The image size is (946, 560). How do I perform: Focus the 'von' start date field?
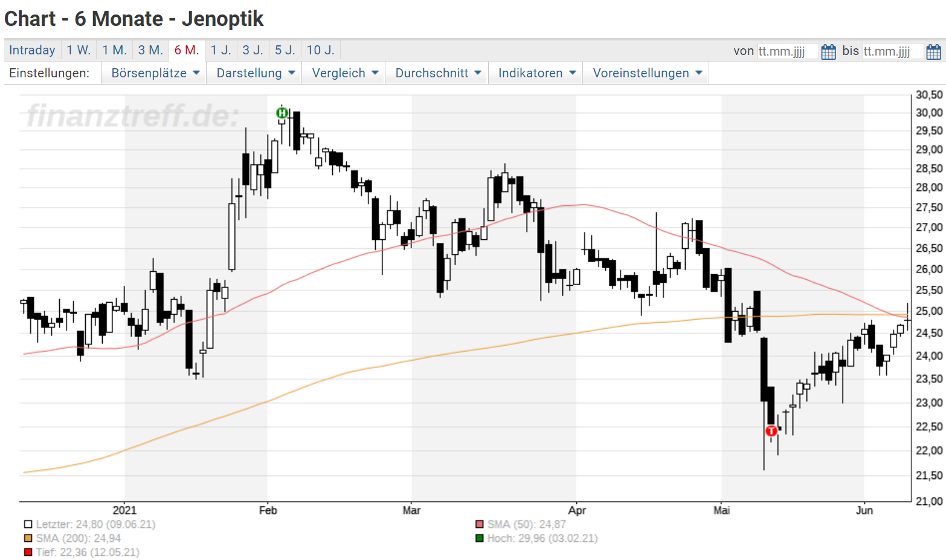pos(788,51)
